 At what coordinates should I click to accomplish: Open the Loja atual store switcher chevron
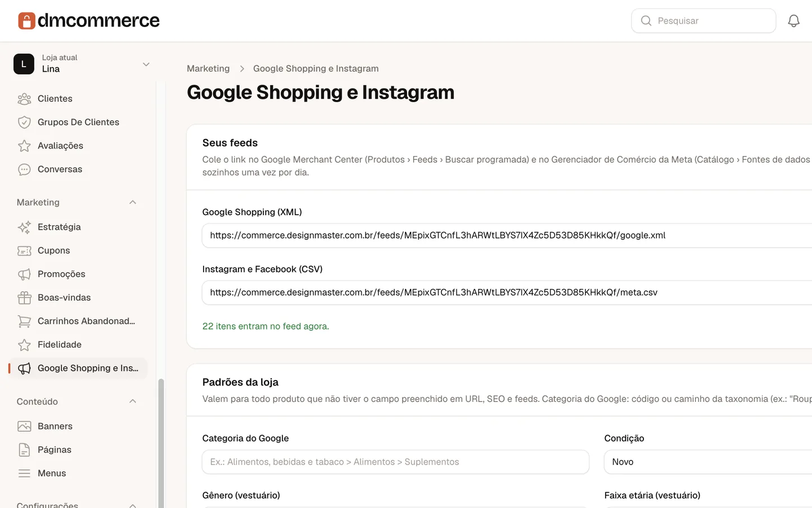(x=146, y=64)
